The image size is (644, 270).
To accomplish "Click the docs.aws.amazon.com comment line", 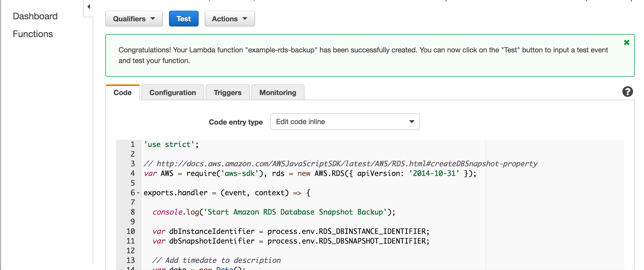I will [x=341, y=164].
